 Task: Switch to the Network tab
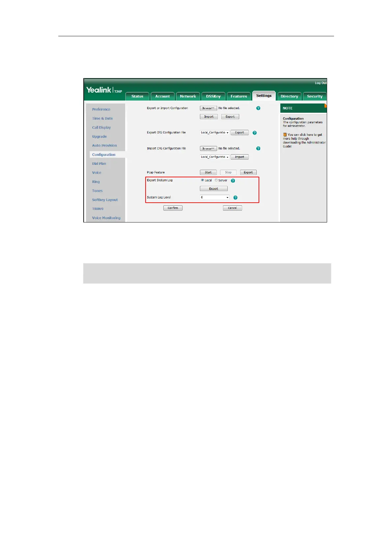point(188,96)
